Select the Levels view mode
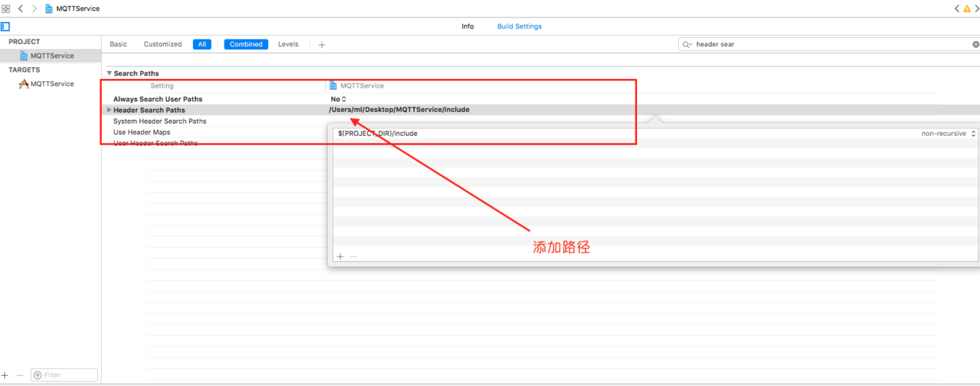Image resolution: width=980 pixels, height=386 pixels. point(288,44)
